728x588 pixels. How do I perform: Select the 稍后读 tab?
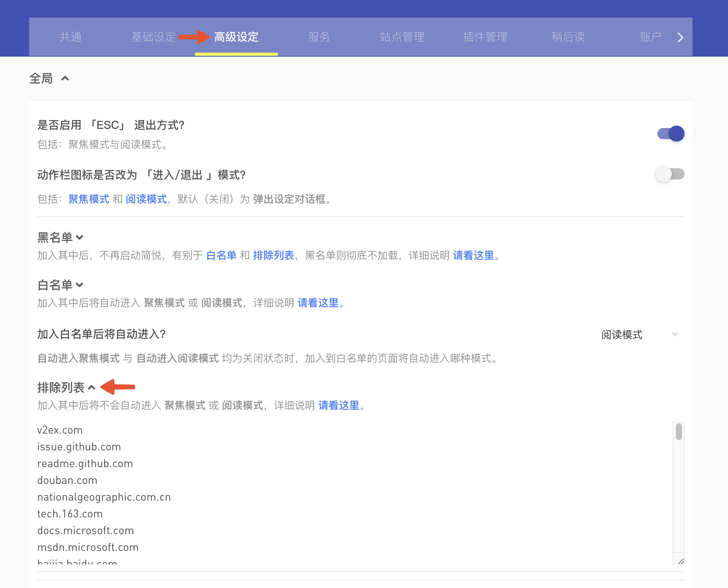pos(568,37)
